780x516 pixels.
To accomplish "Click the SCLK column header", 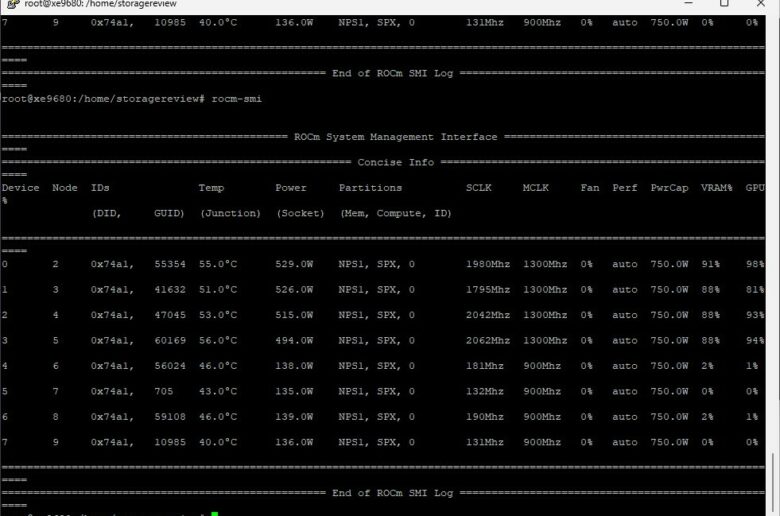I will [479, 188].
